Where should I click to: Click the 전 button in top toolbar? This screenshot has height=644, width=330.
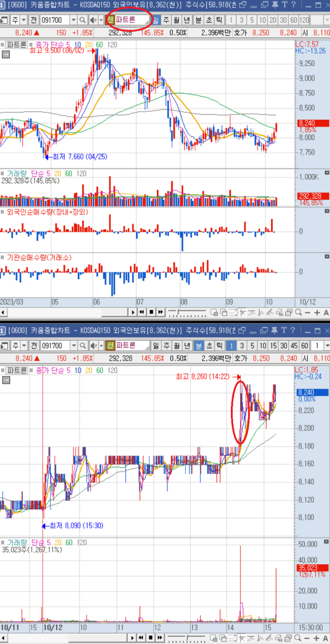pos(34,20)
